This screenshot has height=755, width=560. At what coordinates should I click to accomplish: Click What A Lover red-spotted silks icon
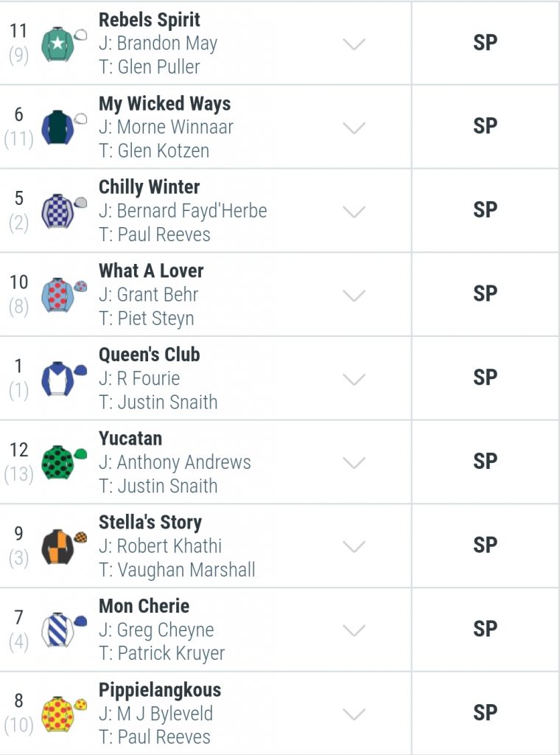[63, 295]
